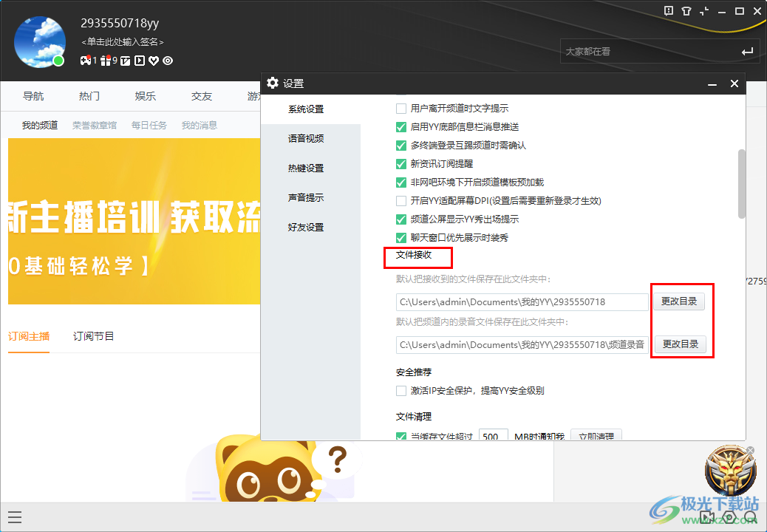Open 语音视频 settings section
Image resolution: width=767 pixels, height=532 pixels.
pyautogui.click(x=306, y=139)
